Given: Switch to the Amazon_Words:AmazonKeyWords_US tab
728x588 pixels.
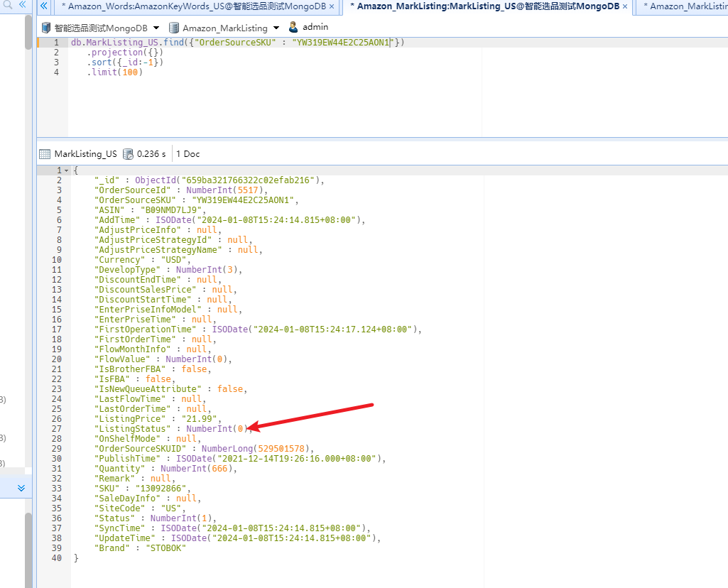Looking at the screenshot, I should [197, 6].
